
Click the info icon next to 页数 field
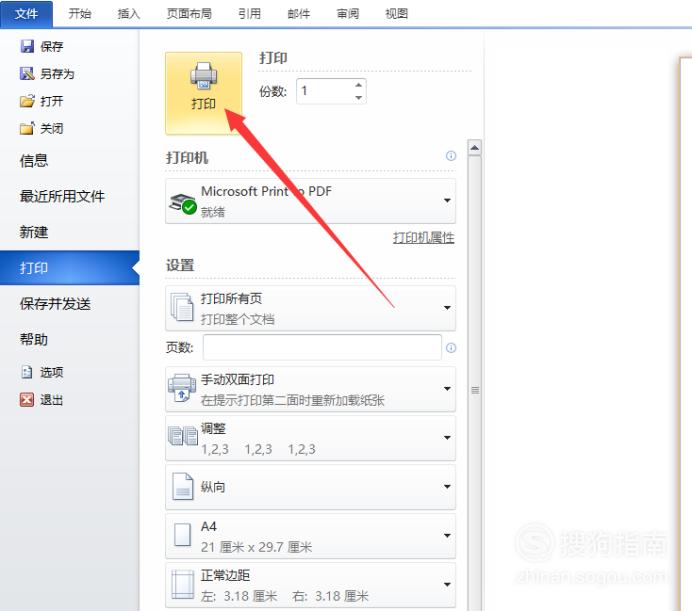pyautogui.click(x=451, y=348)
